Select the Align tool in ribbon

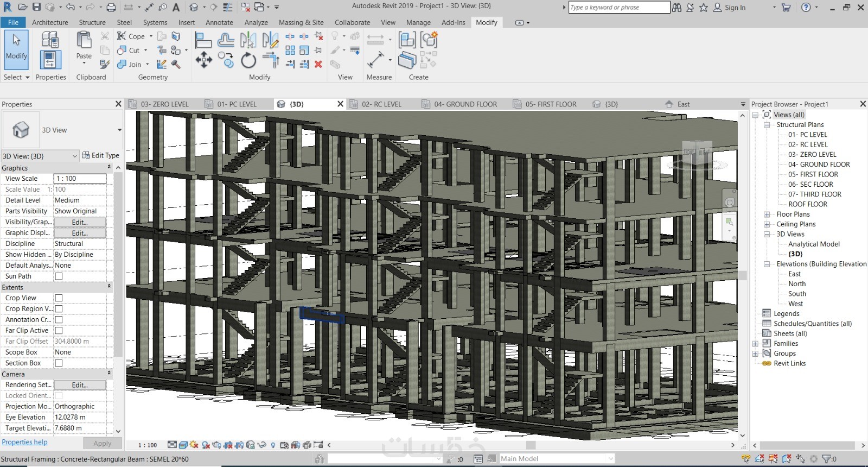[203, 40]
